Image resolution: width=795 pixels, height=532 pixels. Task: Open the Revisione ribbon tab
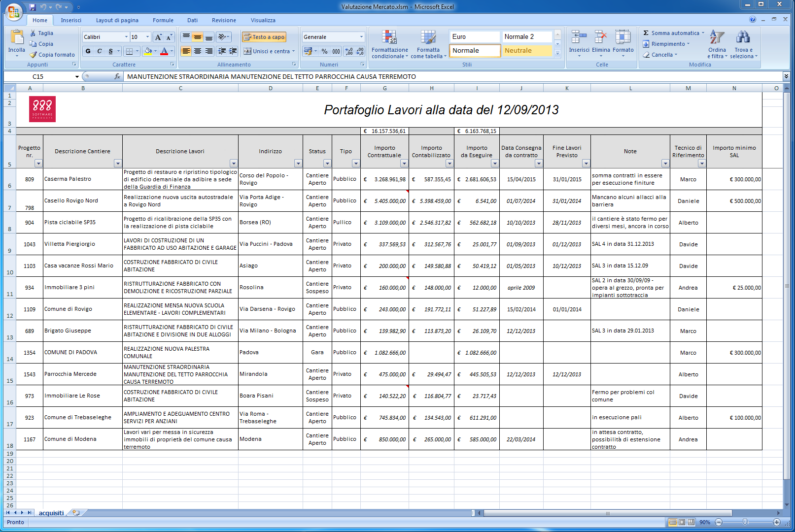224,20
